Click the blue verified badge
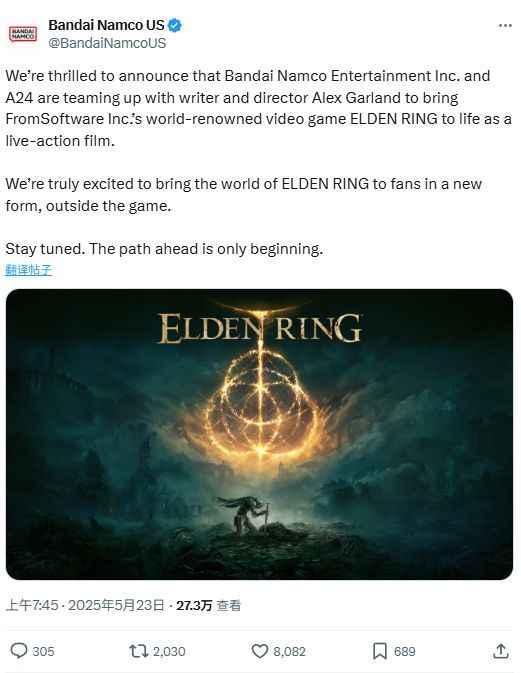This screenshot has height=673, width=521. click(x=174, y=25)
